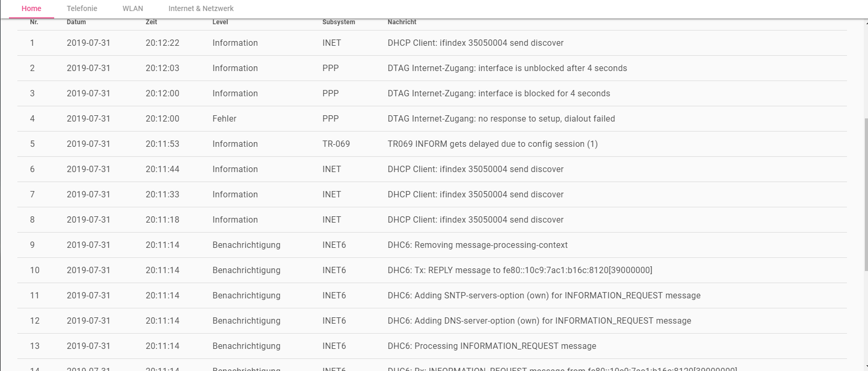Viewport: 868px width, 371px height.
Task: Open the Home tab
Action: pos(31,8)
